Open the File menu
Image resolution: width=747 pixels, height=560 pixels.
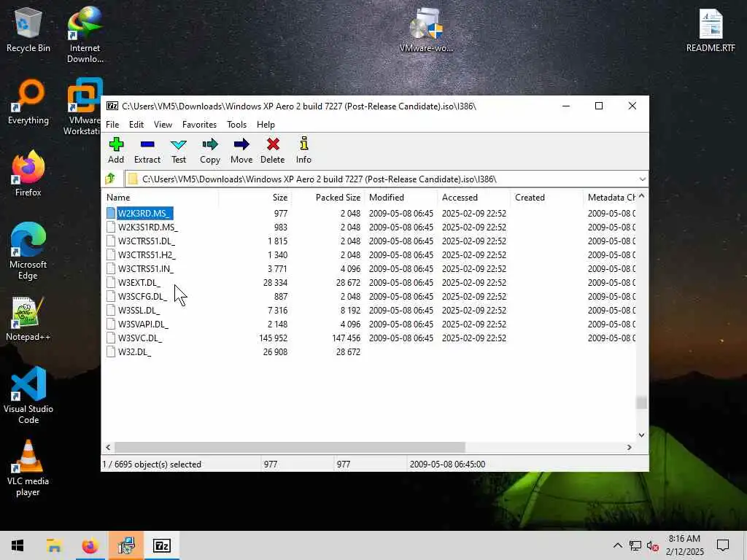click(112, 124)
